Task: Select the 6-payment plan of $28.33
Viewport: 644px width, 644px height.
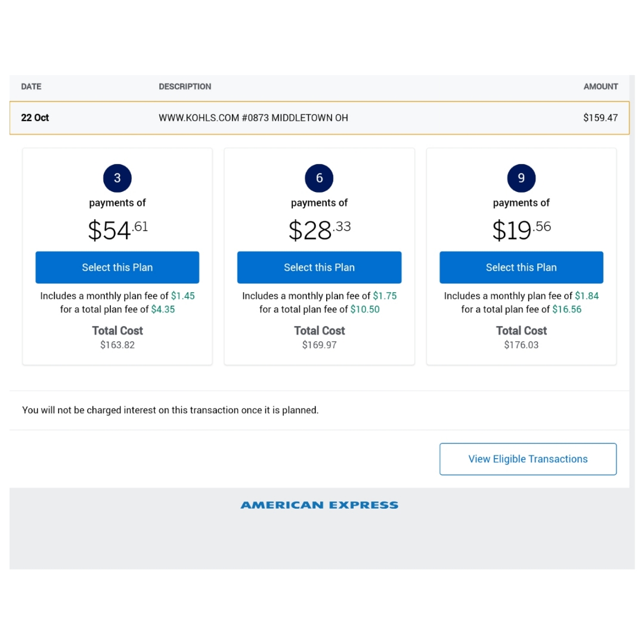Action: tap(319, 267)
